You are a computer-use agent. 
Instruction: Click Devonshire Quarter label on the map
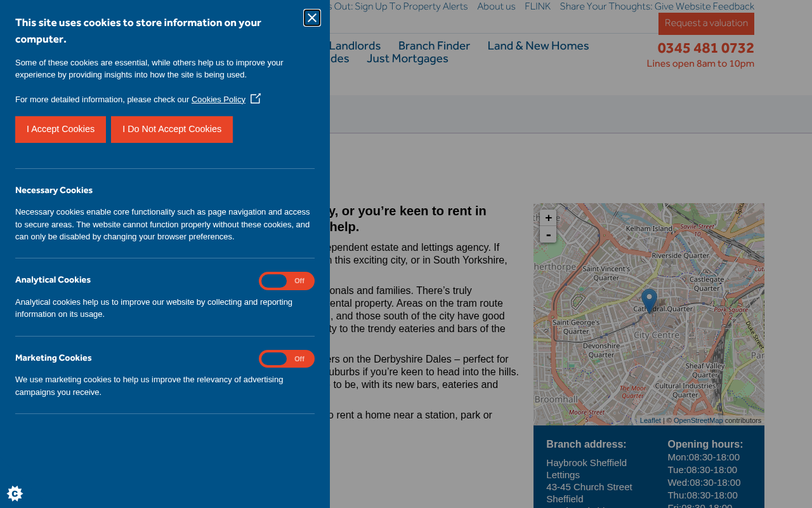pyautogui.click(x=601, y=350)
